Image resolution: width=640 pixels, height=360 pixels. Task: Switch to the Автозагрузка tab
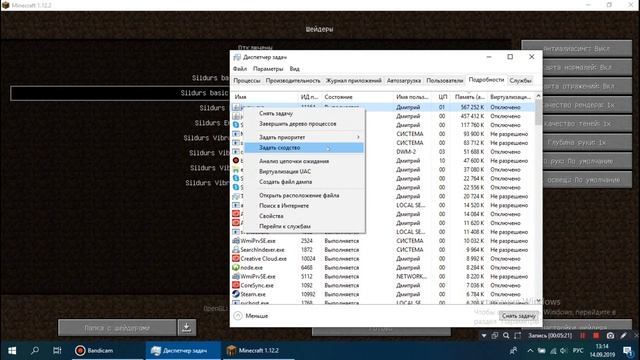pos(404,80)
